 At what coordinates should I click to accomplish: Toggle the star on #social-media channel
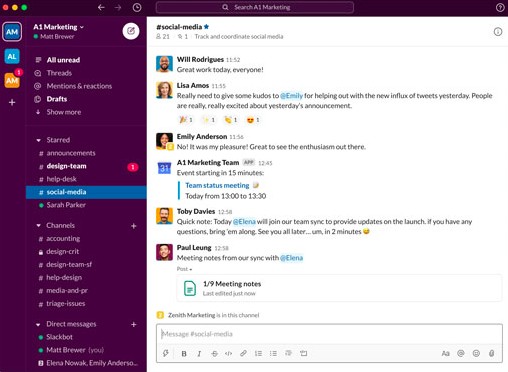[x=206, y=27]
